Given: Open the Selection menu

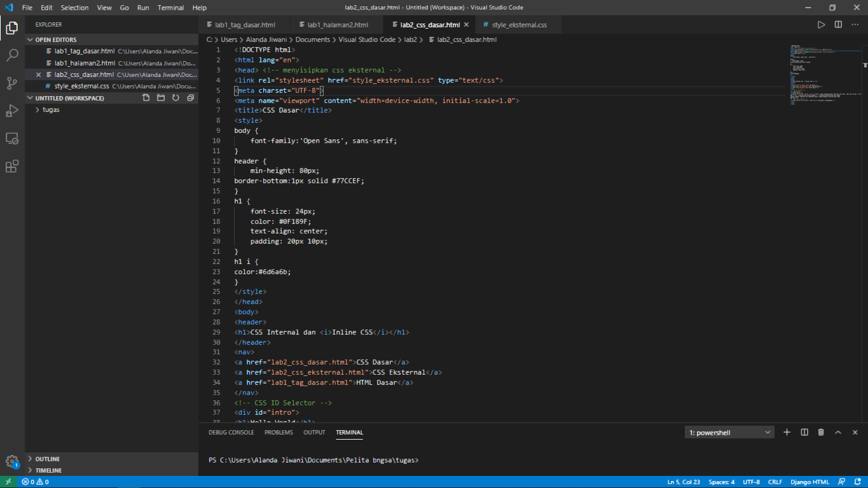Looking at the screenshot, I should [75, 8].
